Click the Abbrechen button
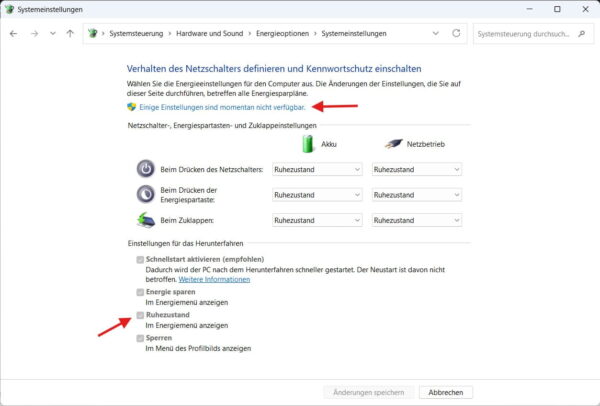This screenshot has height=406, width=600. [x=446, y=393]
